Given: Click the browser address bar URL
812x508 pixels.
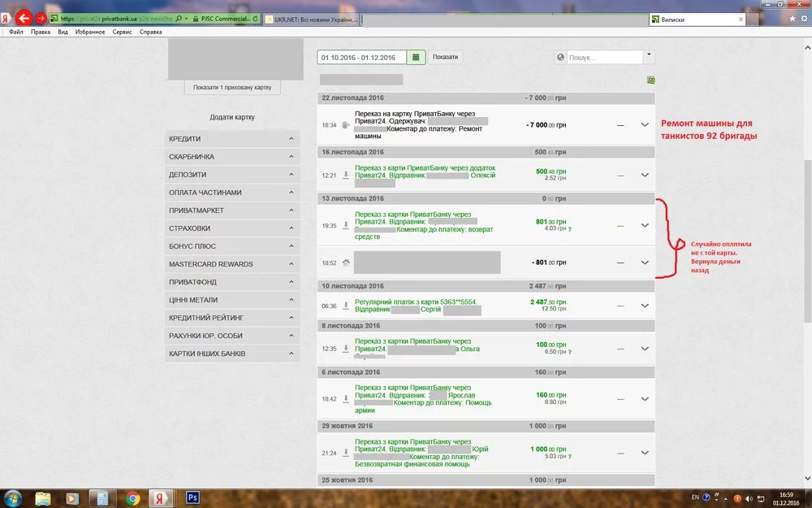Looking at the screenshot, I should (116, 19).
